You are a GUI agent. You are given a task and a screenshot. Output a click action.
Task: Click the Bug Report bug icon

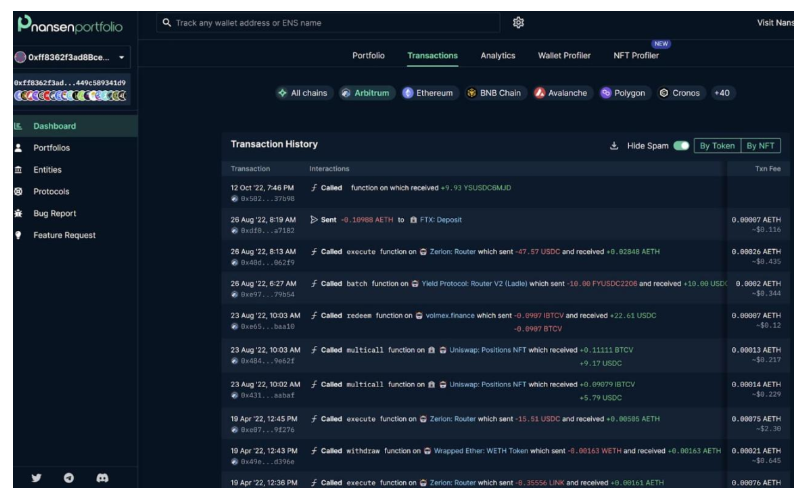(18, 213)
